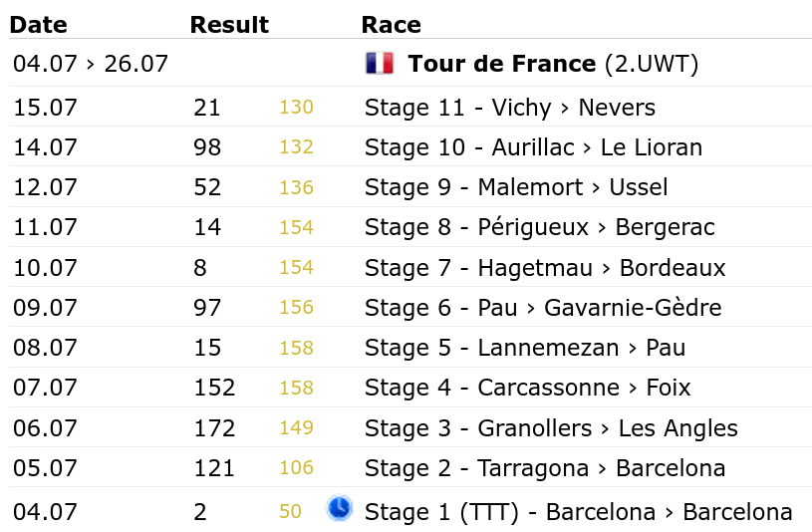
Task: Open Stage 4 - Carcassonne › Foix
Action: 527,388
